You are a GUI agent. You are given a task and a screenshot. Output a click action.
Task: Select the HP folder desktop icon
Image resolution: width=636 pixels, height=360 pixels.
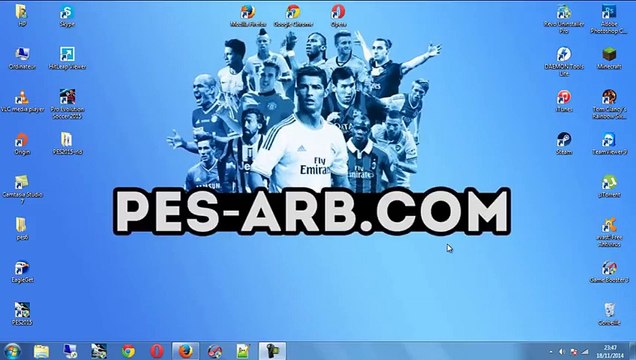point(22,15)
